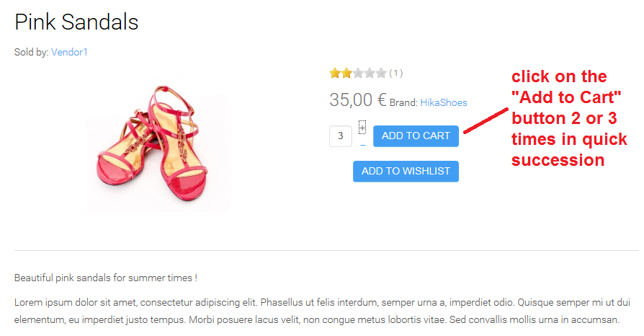Decrease quantity with the minus button
644x336 pixels.
coord(362,145)
